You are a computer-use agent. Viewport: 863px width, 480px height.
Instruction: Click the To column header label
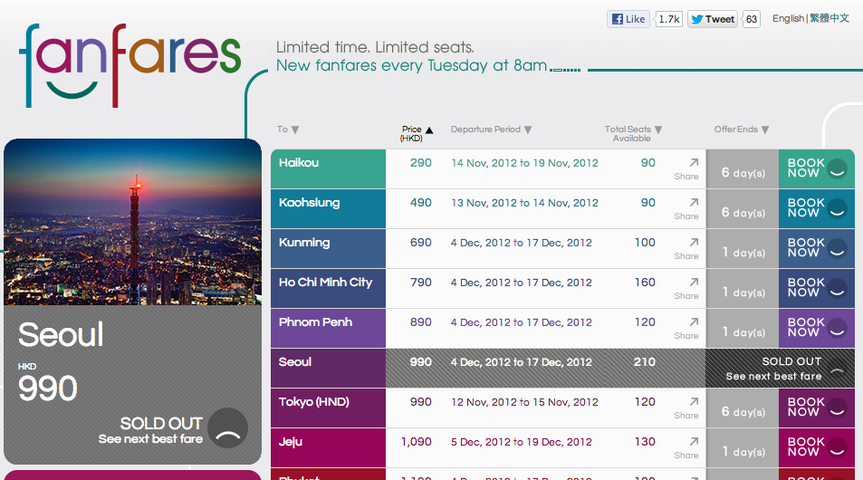tap(282, 129)
